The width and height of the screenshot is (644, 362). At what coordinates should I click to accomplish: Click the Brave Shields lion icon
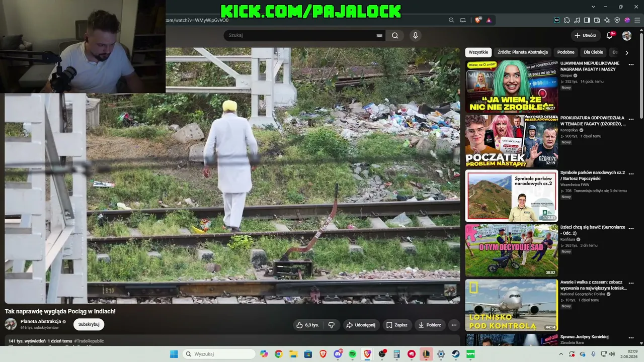click(x=477, y=20)
